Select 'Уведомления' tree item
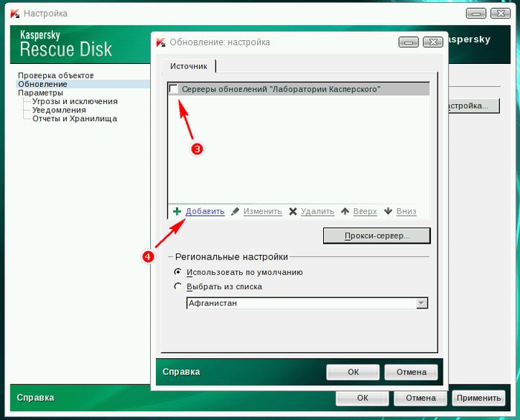Image resolution: width=520 pixels, height=420 pixels. tap(59, 110)
